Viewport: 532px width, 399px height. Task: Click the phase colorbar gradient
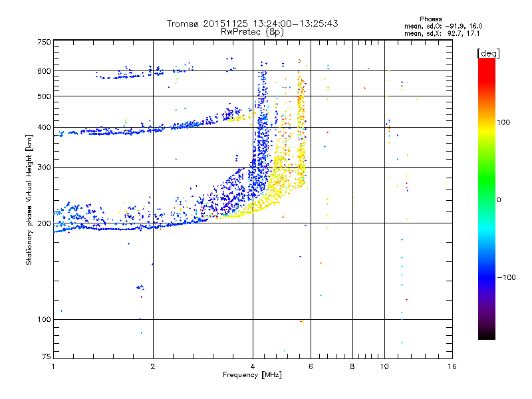(487, 198)
